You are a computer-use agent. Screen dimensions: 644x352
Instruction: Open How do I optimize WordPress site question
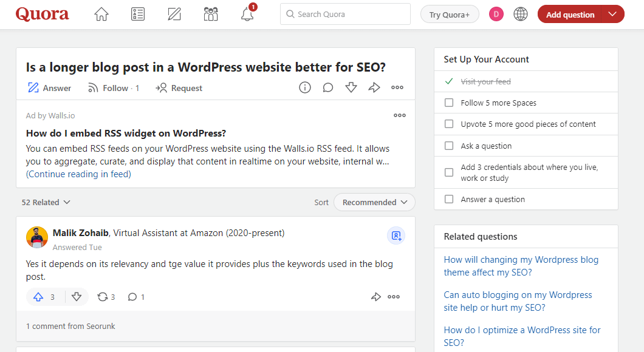(522, 336)
